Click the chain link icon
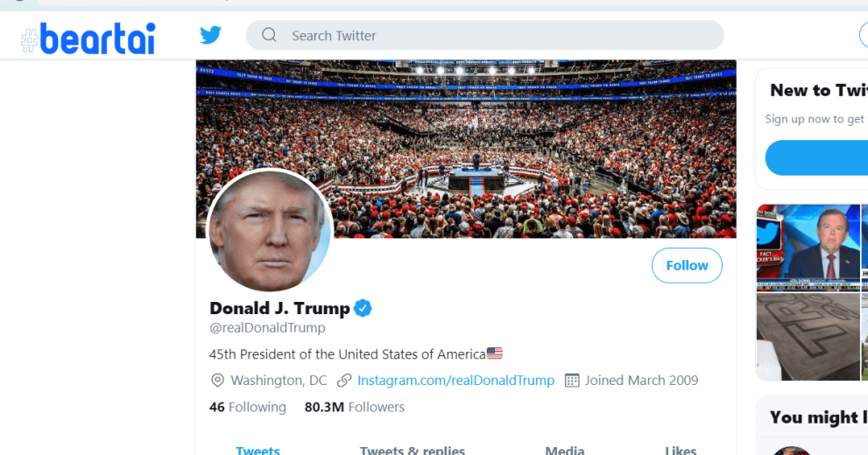 344,381
